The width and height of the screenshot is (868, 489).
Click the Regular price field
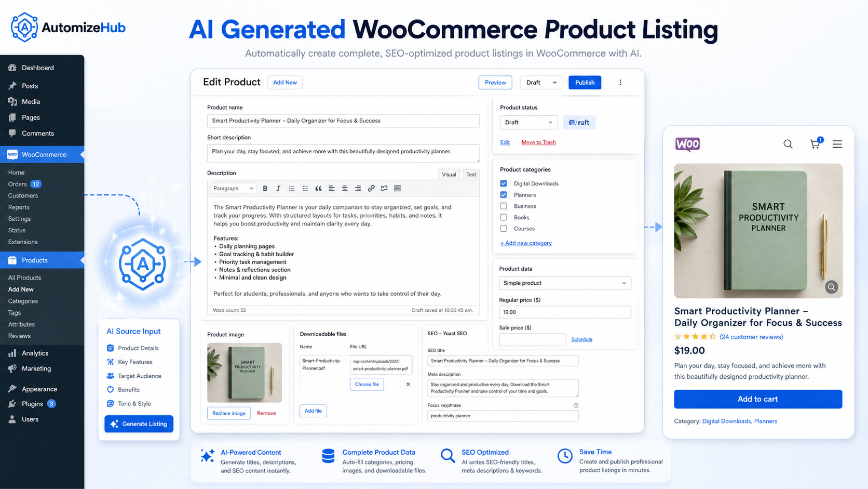click(x=565, y=312)
